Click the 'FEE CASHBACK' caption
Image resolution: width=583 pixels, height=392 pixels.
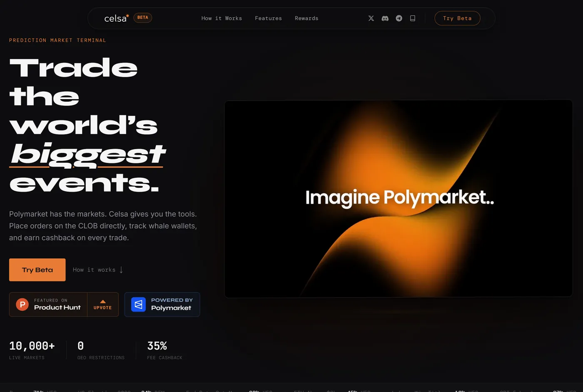164,358
